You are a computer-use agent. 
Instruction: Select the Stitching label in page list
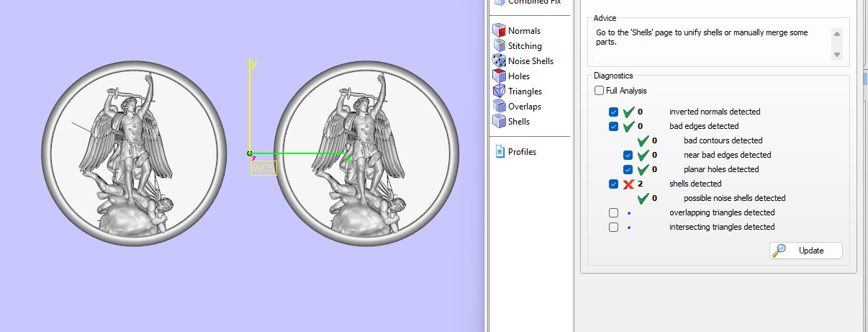(x=525, y=46)
